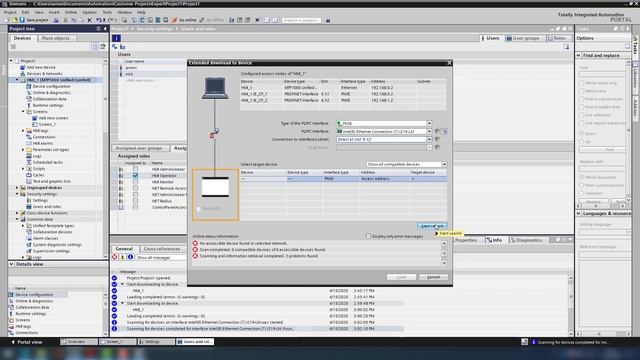Check the NET Radius assigned role checkbox
Screen dimensions: 640x360
click(135, 201)
